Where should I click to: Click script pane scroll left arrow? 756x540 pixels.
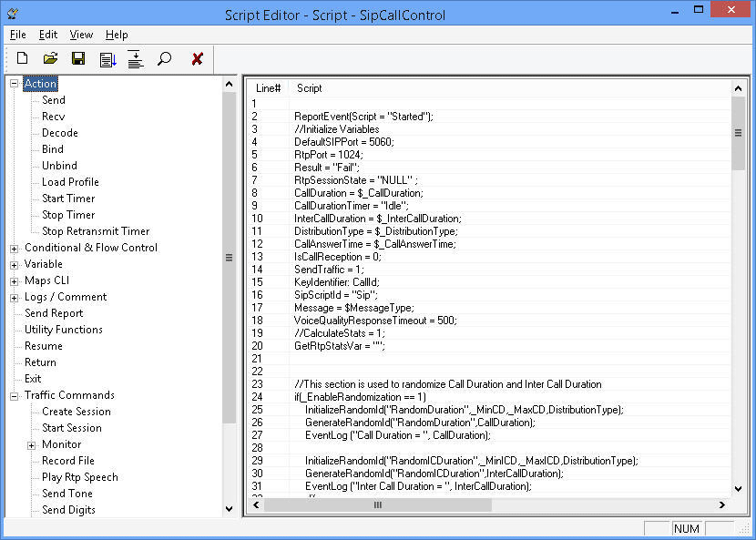257,504
